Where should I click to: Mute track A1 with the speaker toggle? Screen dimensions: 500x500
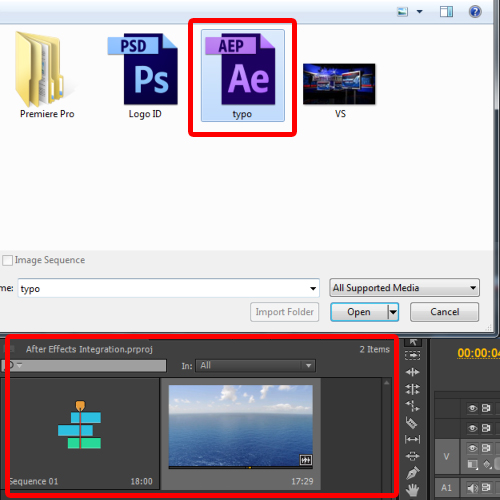click(x=472, y=488)
